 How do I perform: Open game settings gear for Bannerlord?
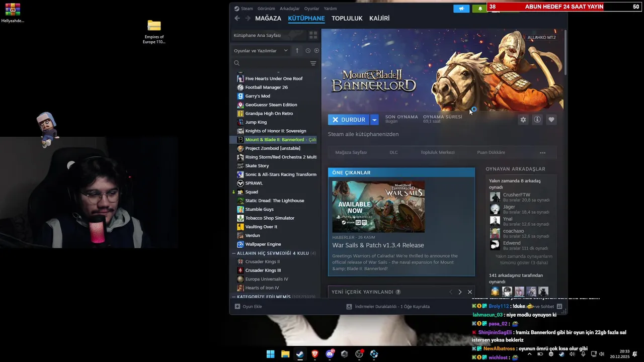click(523, 120)
